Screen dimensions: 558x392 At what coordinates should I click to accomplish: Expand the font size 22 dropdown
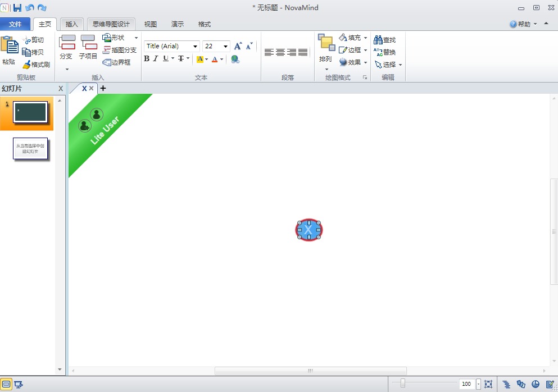click(x=225, y=46)
